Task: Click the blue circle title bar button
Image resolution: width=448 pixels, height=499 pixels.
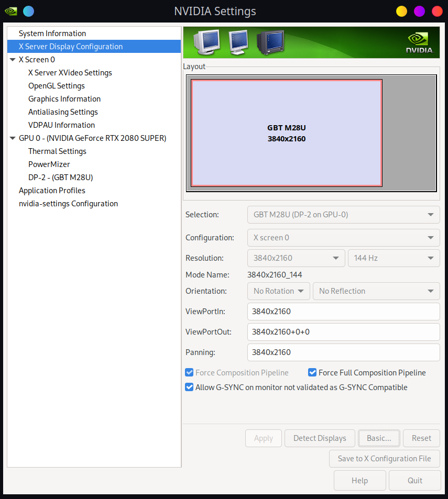Action: click(28, 12)
